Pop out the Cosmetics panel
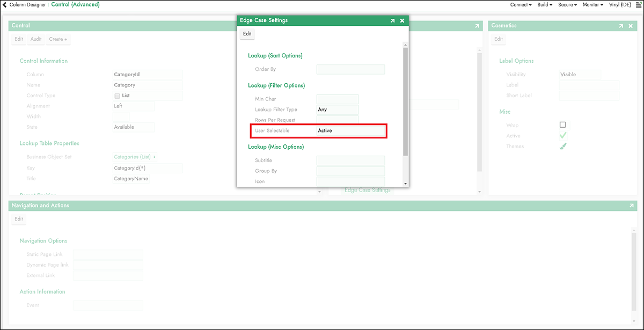This screenshot has height=330, width=644. click(x=621, y=26)
